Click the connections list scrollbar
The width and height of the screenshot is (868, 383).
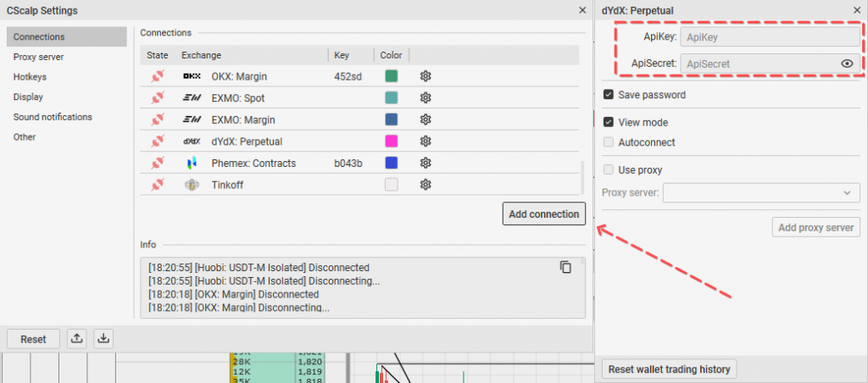(x=581, y=177)
